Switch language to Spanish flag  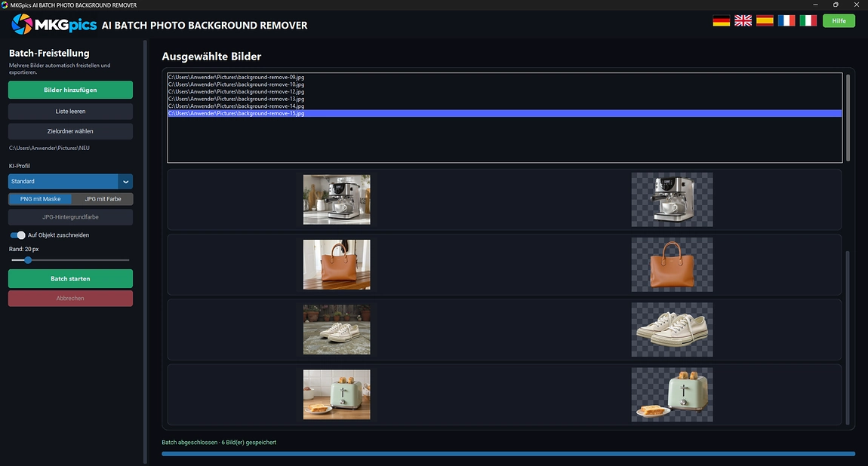click(765, 21)
